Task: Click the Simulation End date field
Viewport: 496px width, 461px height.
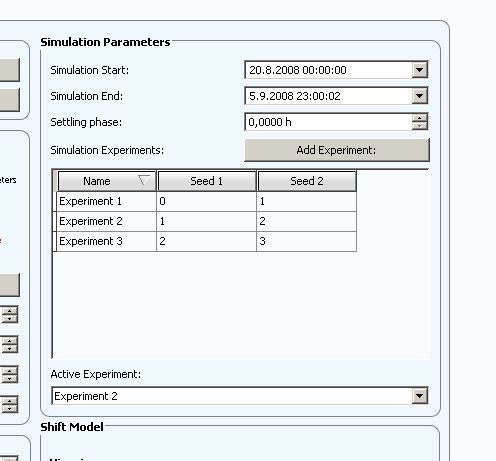Action: tap(329, 96)
